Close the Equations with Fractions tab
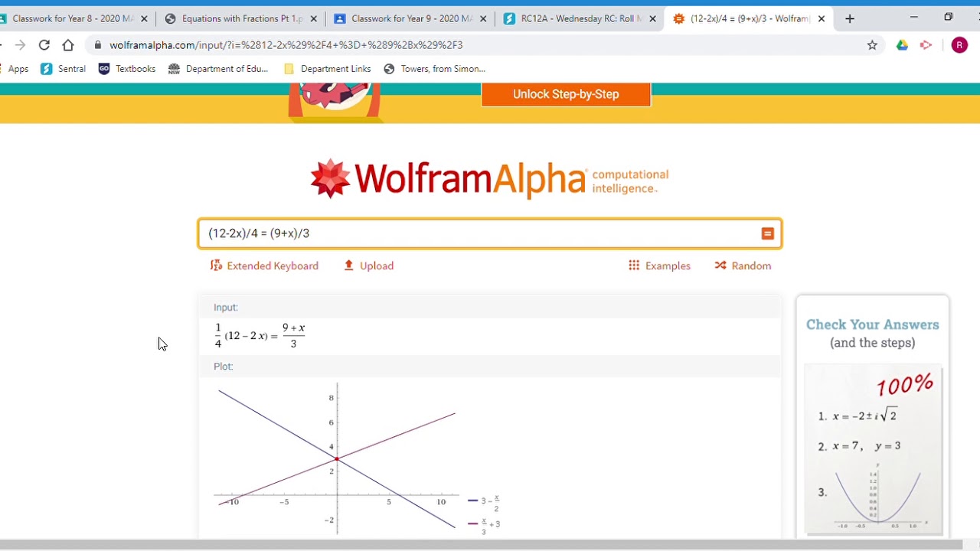The image size is (980, 551). tap(313, 18)
